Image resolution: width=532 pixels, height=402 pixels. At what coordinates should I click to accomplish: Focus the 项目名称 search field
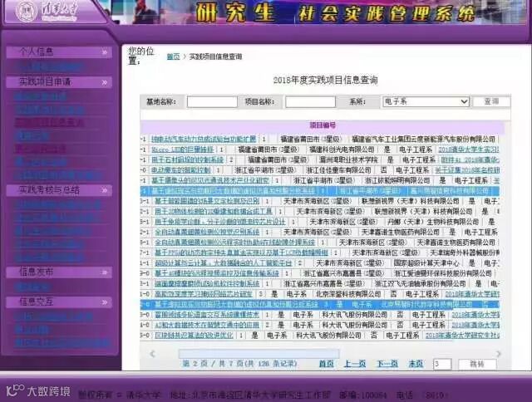coord(310,102)
